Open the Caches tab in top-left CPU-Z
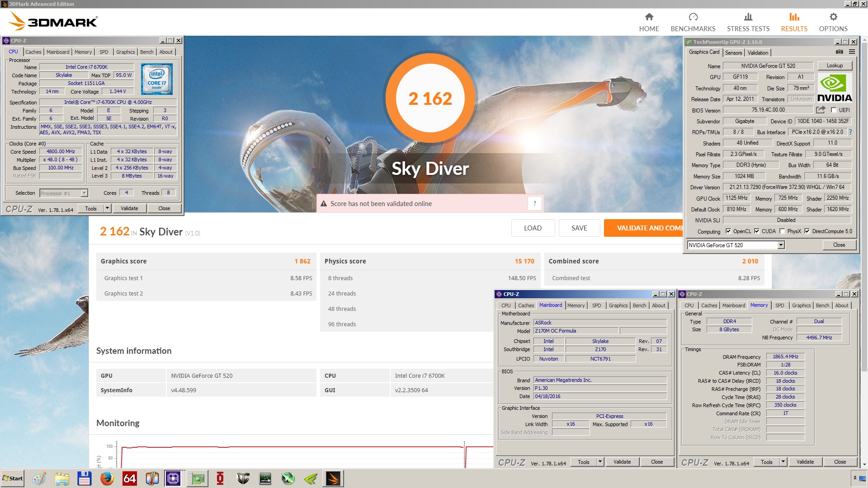The width and height of the screenshot is (868, 488). coord(33,52)
